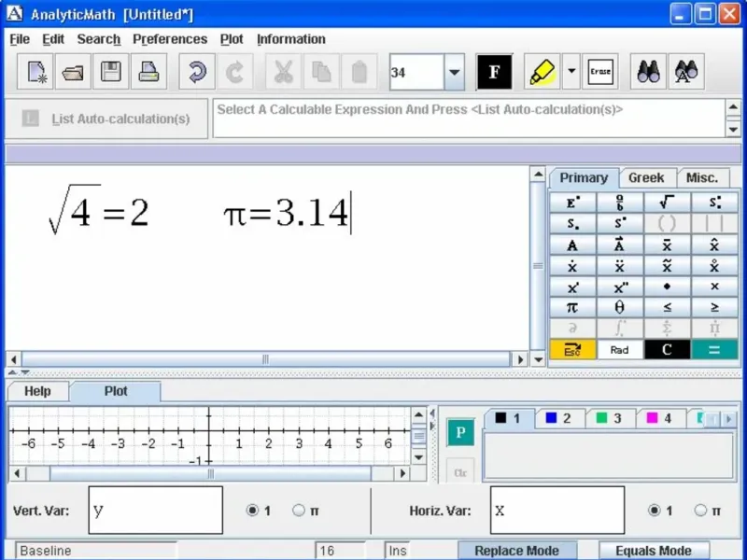Viewport: 747px width, 560px height.
Task: Insert a fraction a over b template
Action: click(619, 203)
